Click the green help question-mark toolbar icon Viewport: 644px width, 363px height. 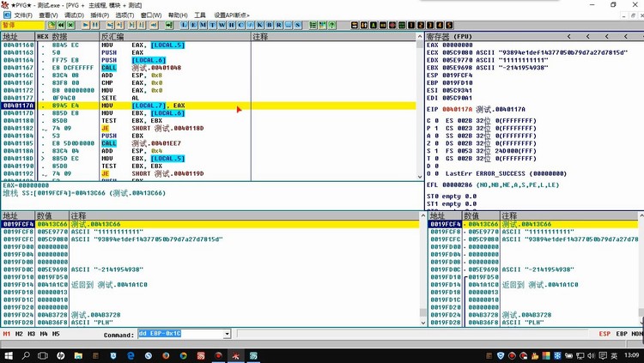pos(331,25)
